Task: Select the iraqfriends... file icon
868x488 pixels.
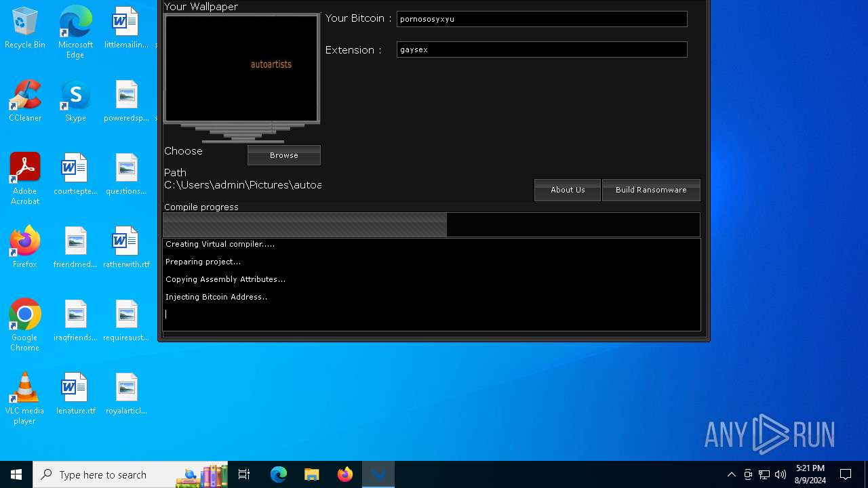Action: pyautogui.click(x=75, y=321)
